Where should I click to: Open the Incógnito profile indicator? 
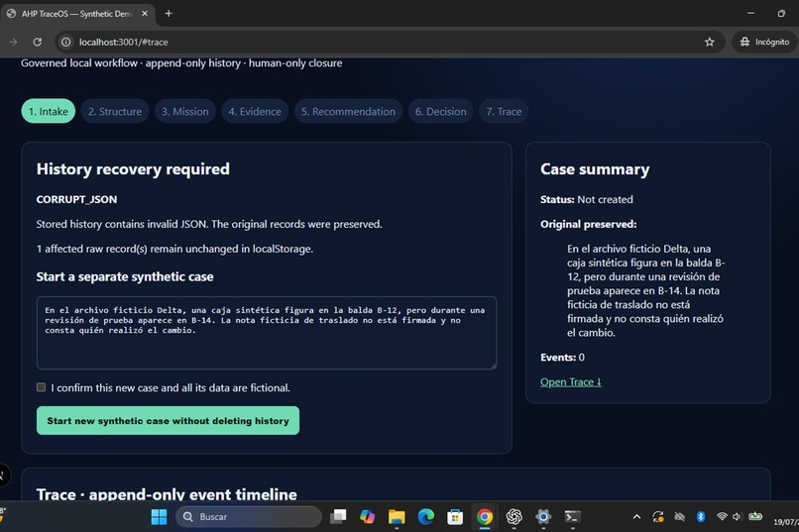point(764,42)
